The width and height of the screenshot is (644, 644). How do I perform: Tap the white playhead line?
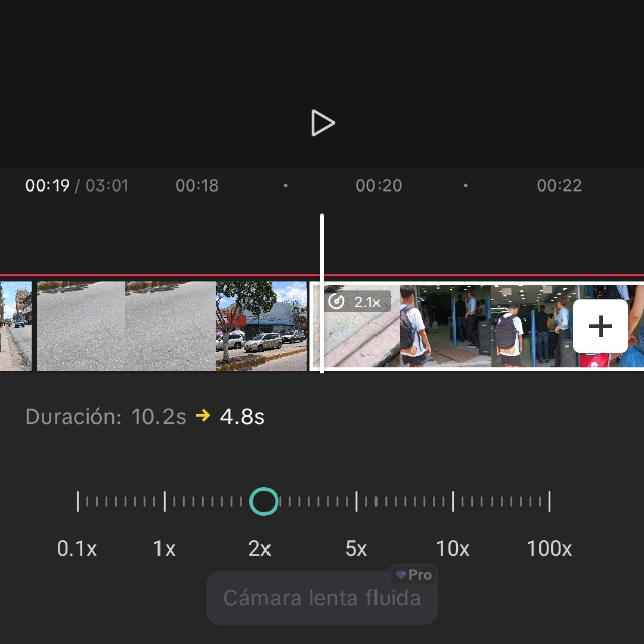322,293
